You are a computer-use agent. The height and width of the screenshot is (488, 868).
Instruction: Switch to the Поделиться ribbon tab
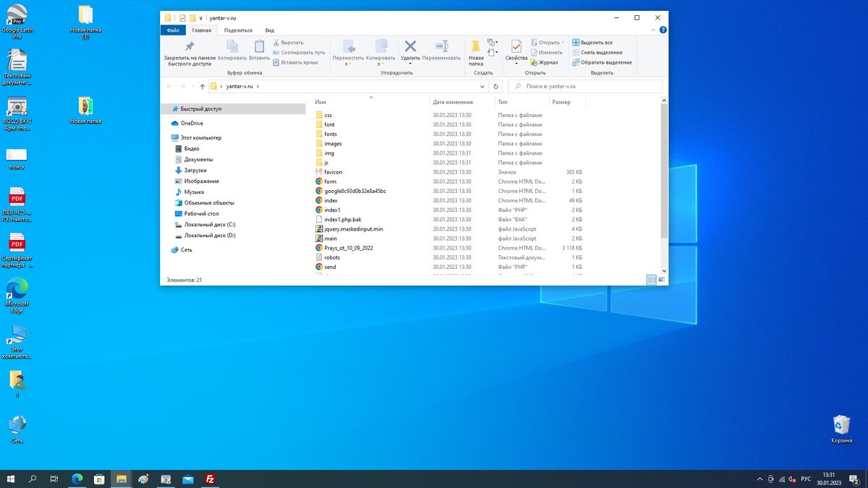[238, 30]
